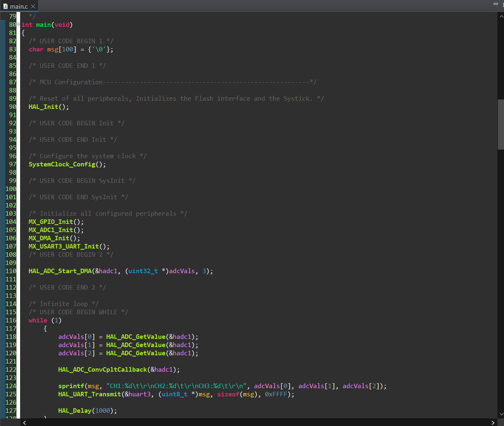Viewport: 504px width, 426px height.
Task: Click the 'while (1)' statement
Action: tap(45, 321)
